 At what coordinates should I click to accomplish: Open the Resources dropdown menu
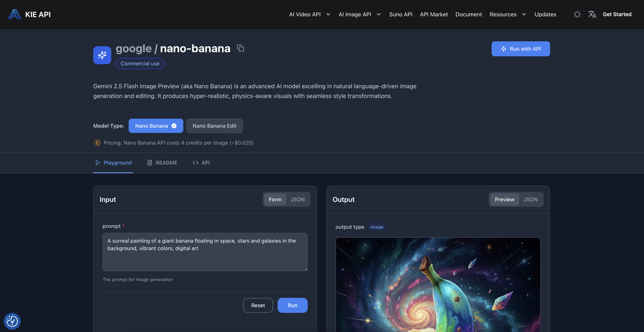pyautogui.click(x=507, y=14)
